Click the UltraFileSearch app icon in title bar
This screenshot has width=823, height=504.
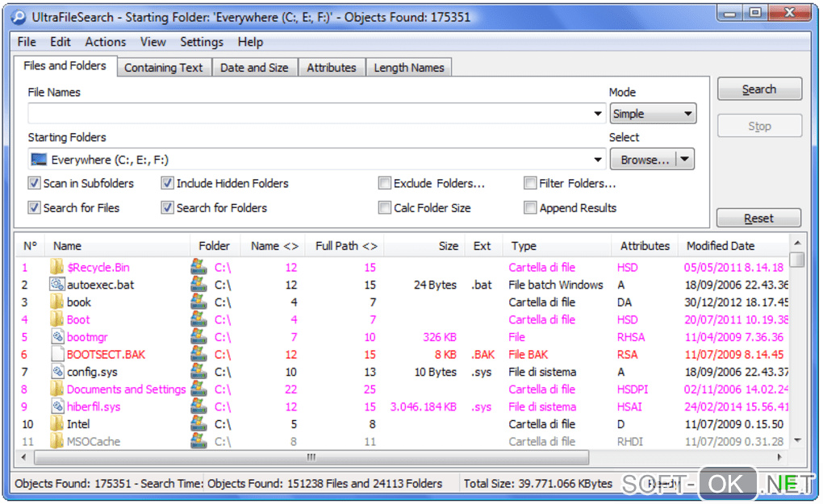(x=19, y=17)
